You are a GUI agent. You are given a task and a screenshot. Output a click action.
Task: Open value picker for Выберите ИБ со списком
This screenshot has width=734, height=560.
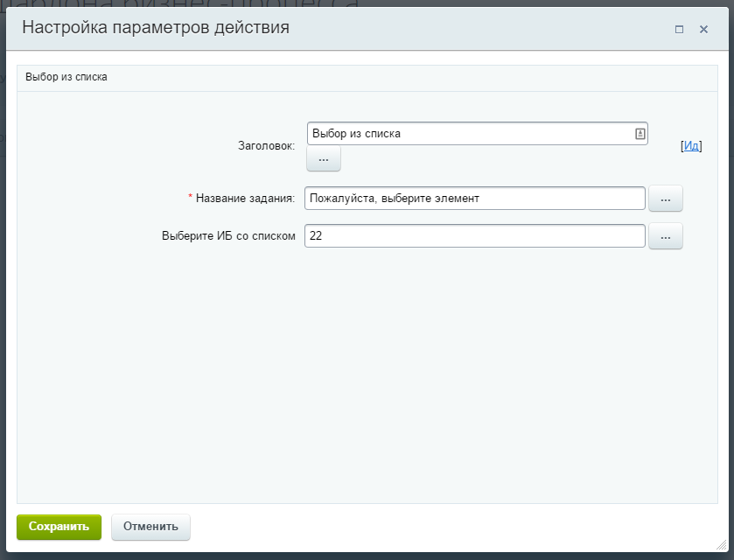click(665, 236)
